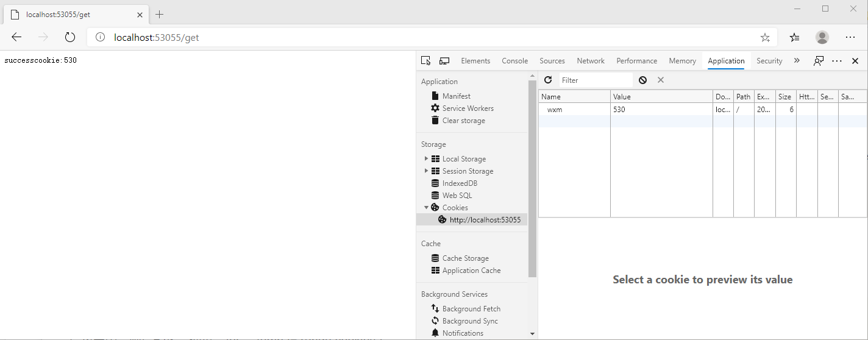Refresh the browser page
Image resolution: width=868 pixels, height=340 pixels.
tap(70, 37)
